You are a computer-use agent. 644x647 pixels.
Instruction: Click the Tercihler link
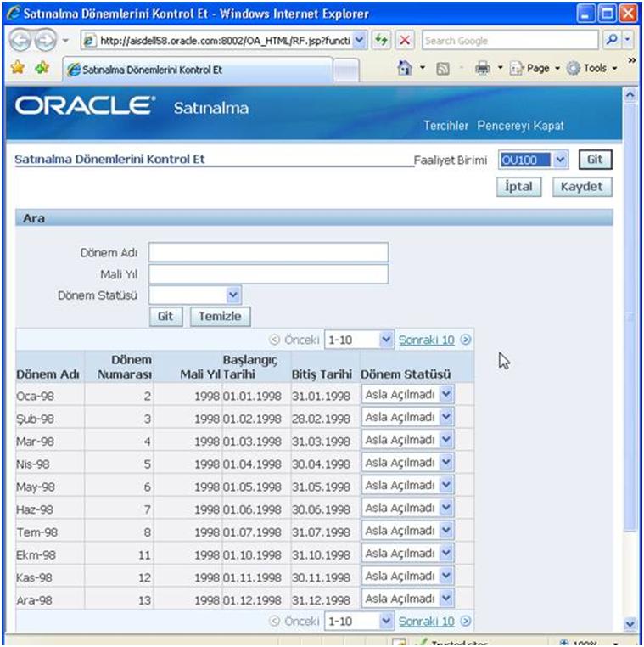(445, 126)
